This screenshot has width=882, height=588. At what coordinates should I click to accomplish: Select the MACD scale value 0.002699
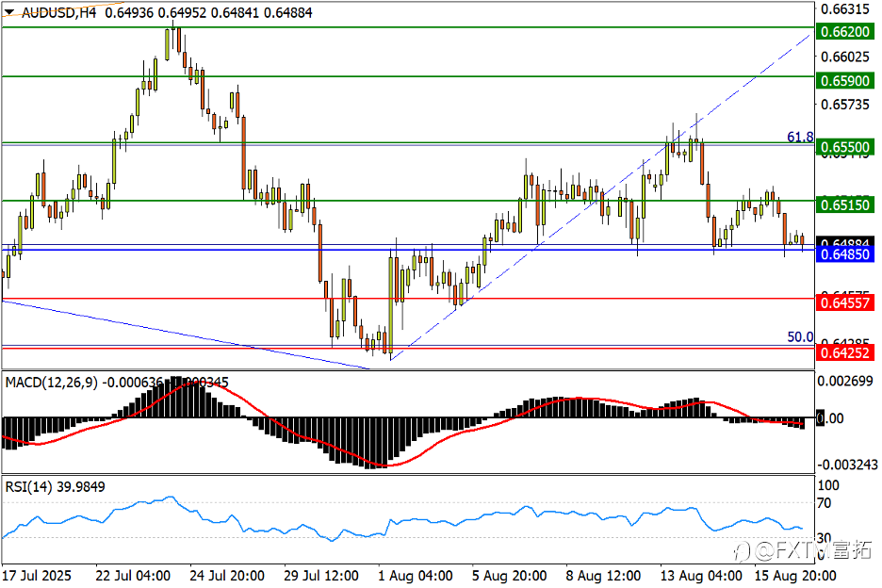[845, 381]
